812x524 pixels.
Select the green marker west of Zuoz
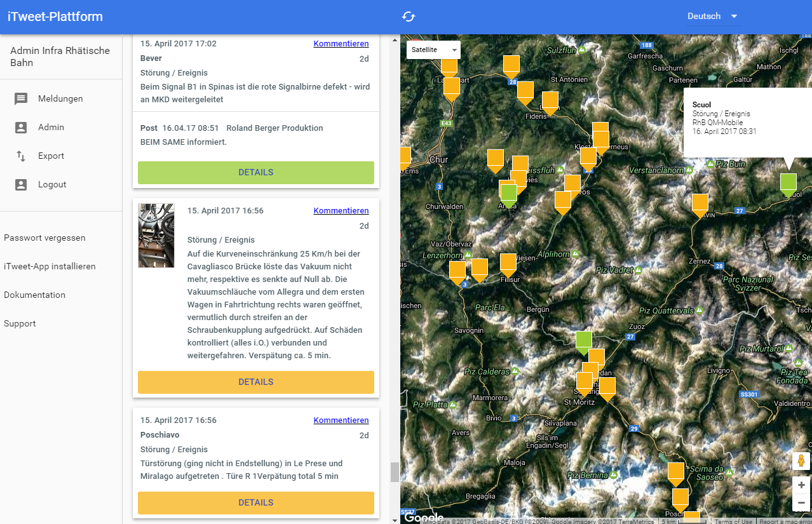click(x=584, y=343)
